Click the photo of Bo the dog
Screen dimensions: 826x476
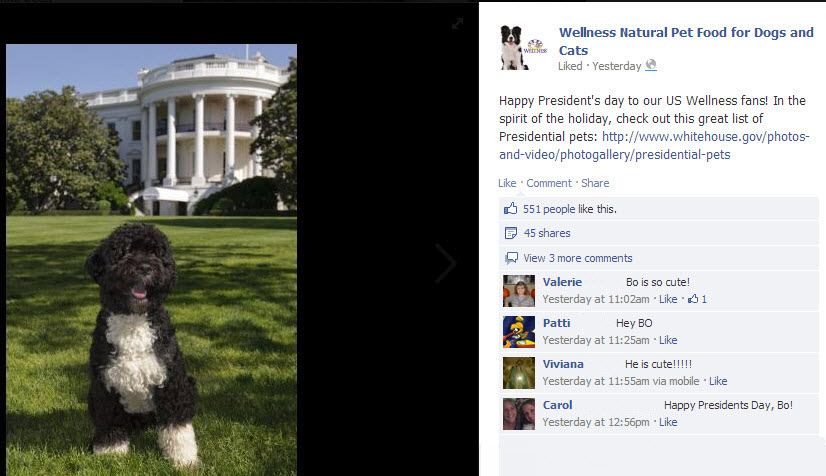(152, 260)
